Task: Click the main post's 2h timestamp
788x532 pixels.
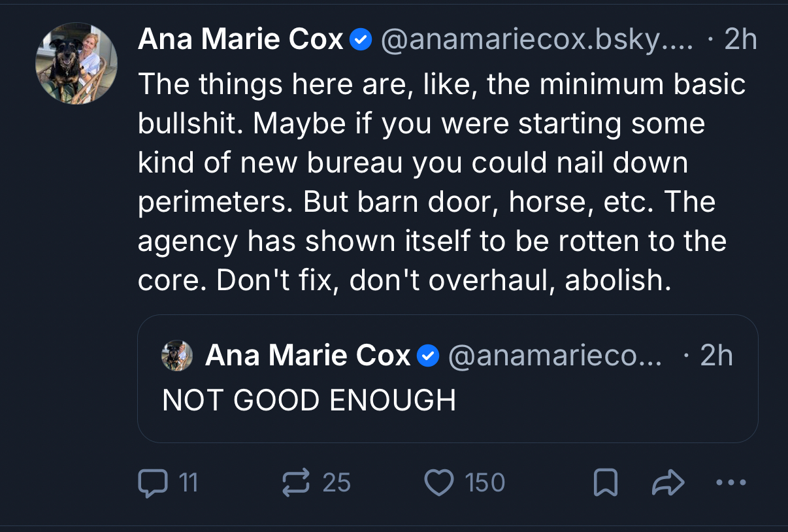Action: click(x=740, y=41)
